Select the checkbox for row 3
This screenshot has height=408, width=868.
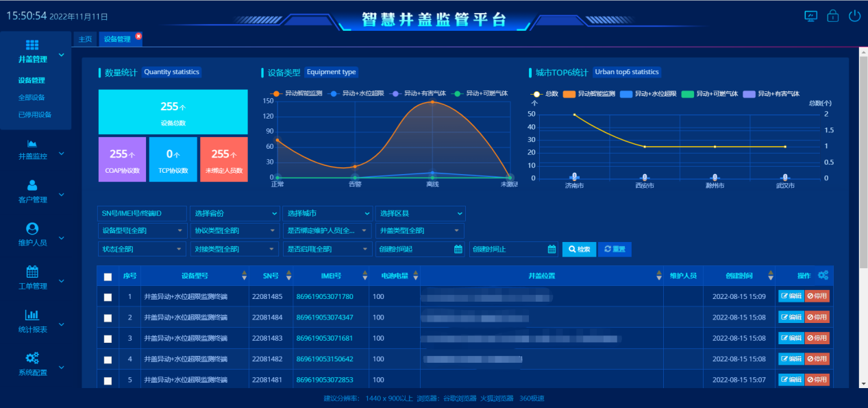click(108, 339)
